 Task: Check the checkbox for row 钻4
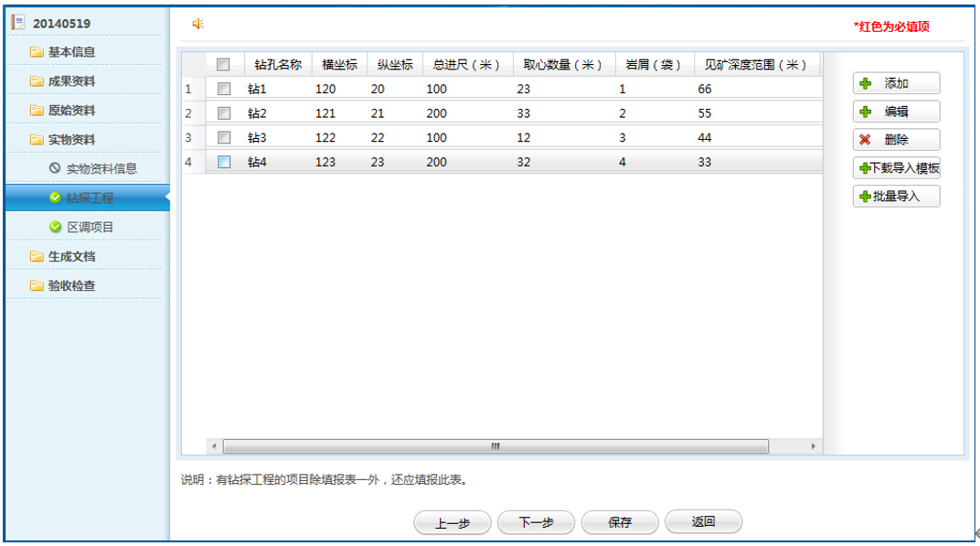pyautogui.click(x=224, y=162)
